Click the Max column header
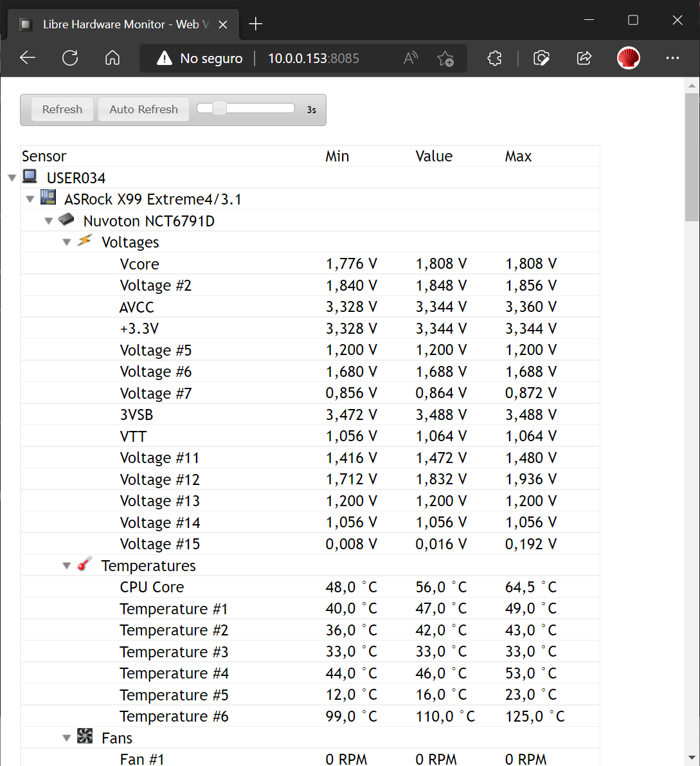The height and width of the screenshot is (766, 700). pyautogui.click(x=518, y=156)
